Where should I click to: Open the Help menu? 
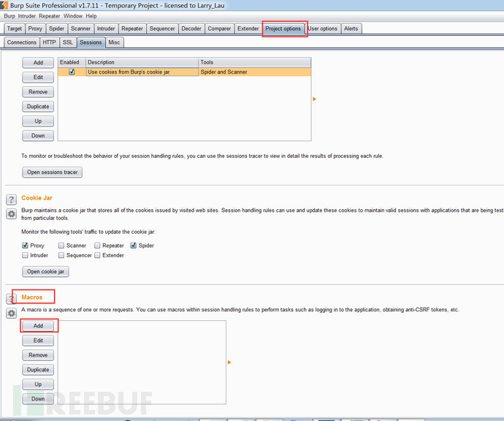point(91,16)
